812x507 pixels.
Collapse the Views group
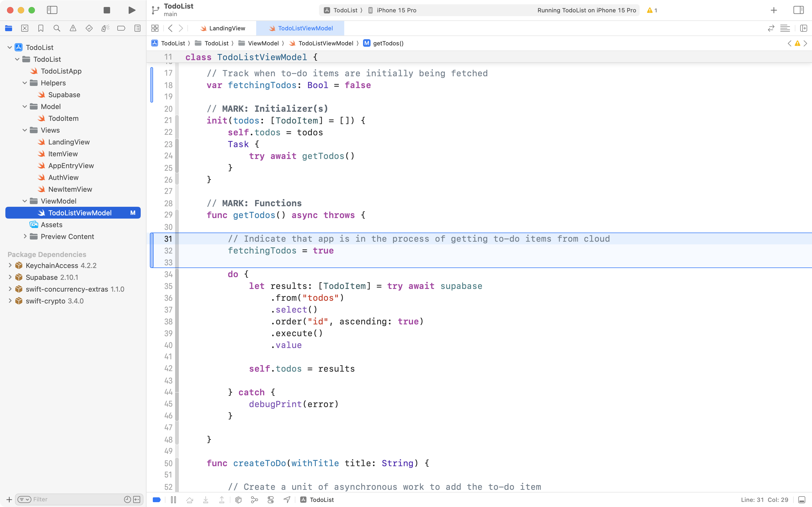tap(24, 130)
